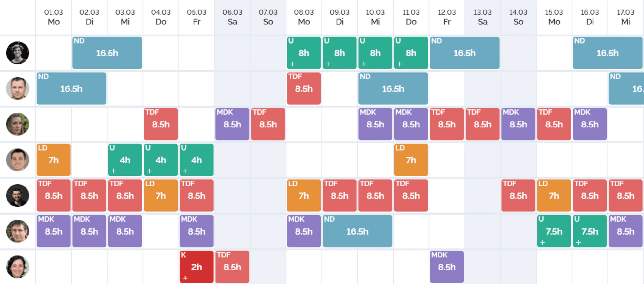This screenshot has height=284, width=644.
Task: Open ND 16.5h shift starting 02.03
Action: (x=107, y=53)
